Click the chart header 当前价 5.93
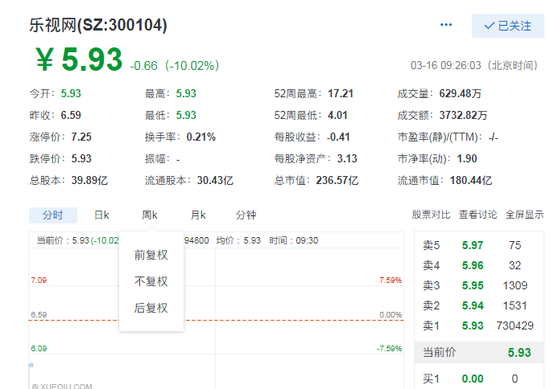 click(x=63, y=241)
